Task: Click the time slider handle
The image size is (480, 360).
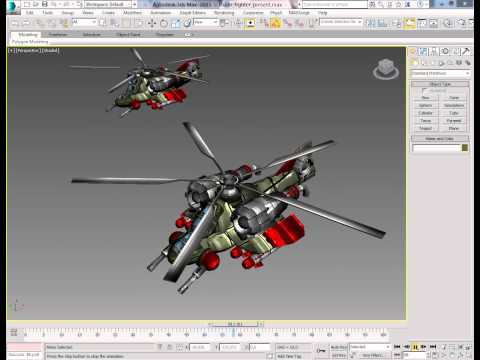Action: (x=235, y=324)
